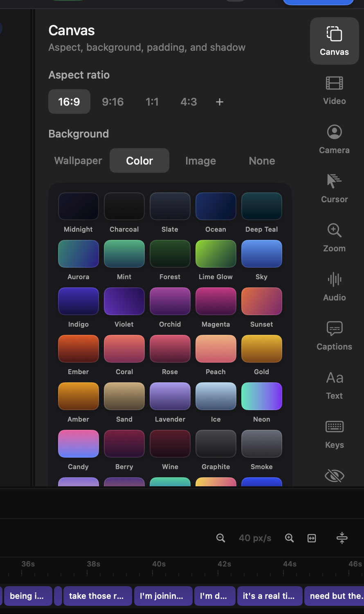Add a custom aspect ratio
364x614 pixels.
click(220, 102)
